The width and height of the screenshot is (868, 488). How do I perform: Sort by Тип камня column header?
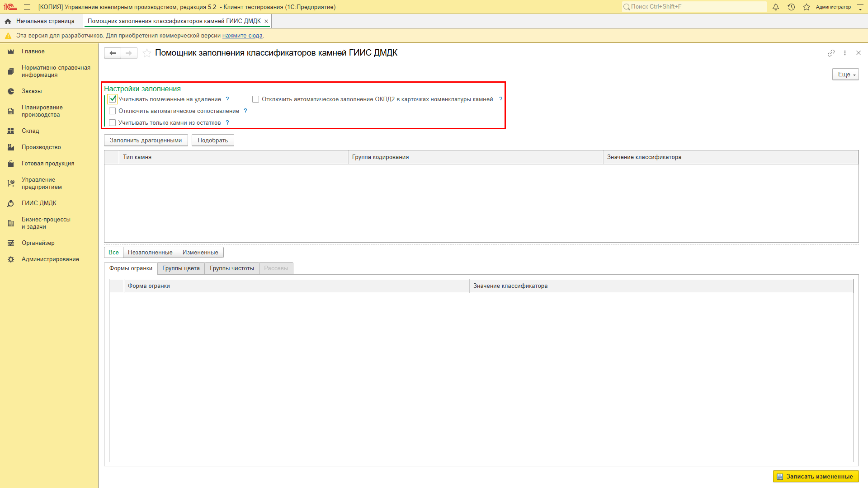234,157
